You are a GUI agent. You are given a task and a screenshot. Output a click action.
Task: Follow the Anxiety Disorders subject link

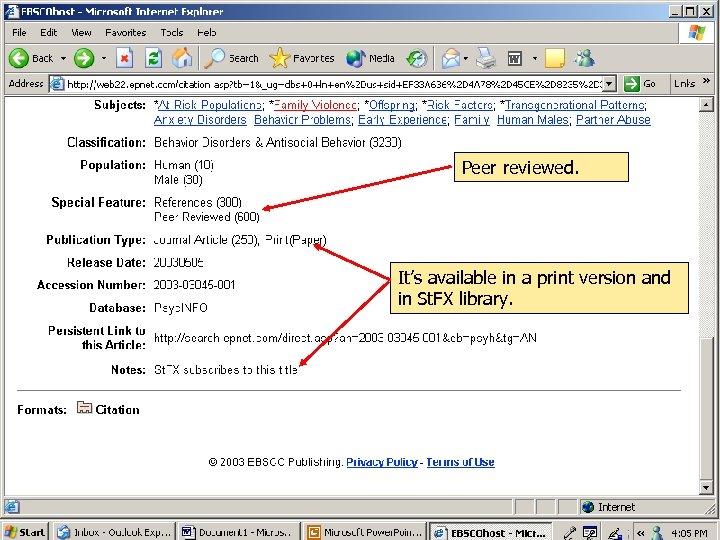tap(200, 120)
